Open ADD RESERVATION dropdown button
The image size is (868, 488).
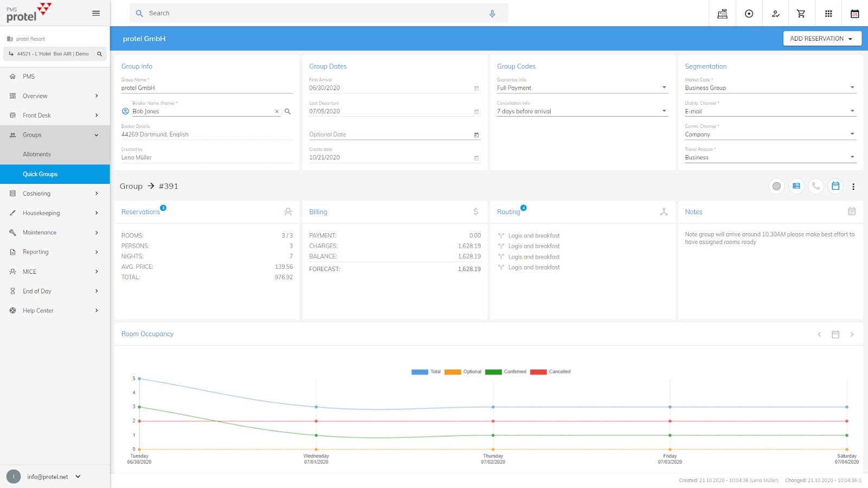[822, 38]
